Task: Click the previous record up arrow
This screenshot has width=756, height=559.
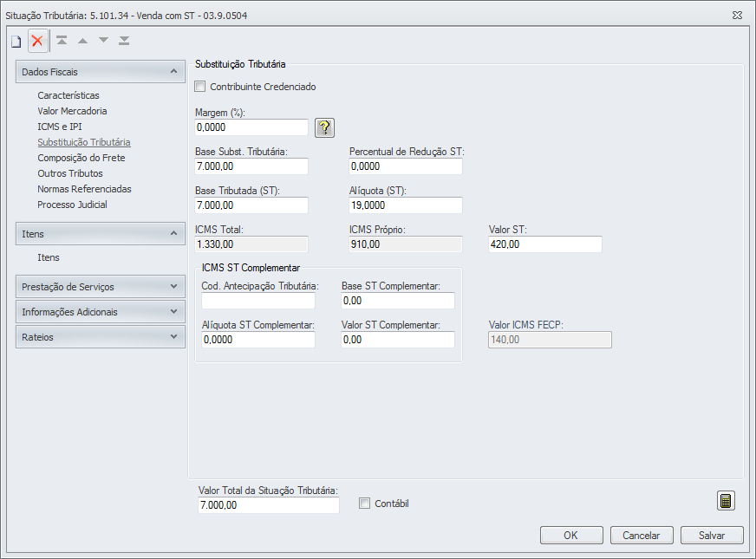Action: point(82,41)
